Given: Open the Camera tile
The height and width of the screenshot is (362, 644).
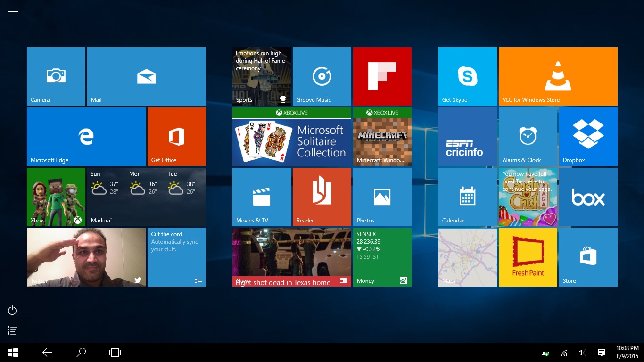Looking at the screenshot, I should 56,76.
